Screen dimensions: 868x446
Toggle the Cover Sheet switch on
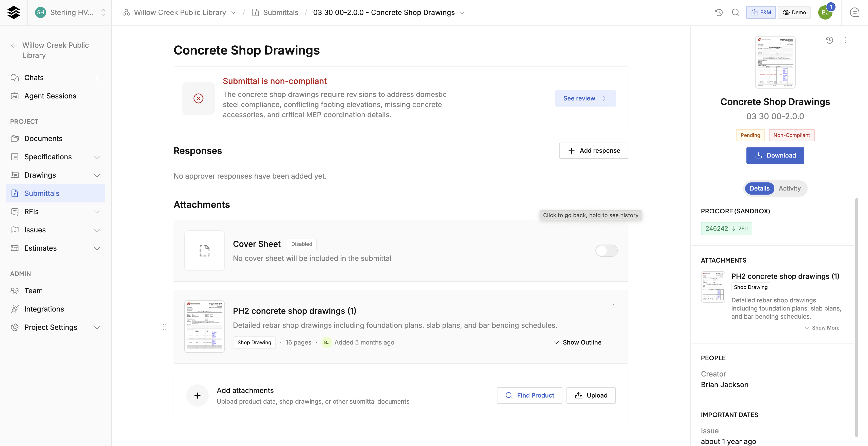(606, 251)
